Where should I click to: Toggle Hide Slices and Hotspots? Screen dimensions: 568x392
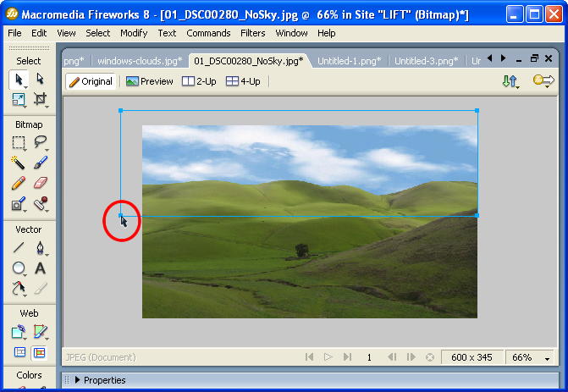(19, 352)
